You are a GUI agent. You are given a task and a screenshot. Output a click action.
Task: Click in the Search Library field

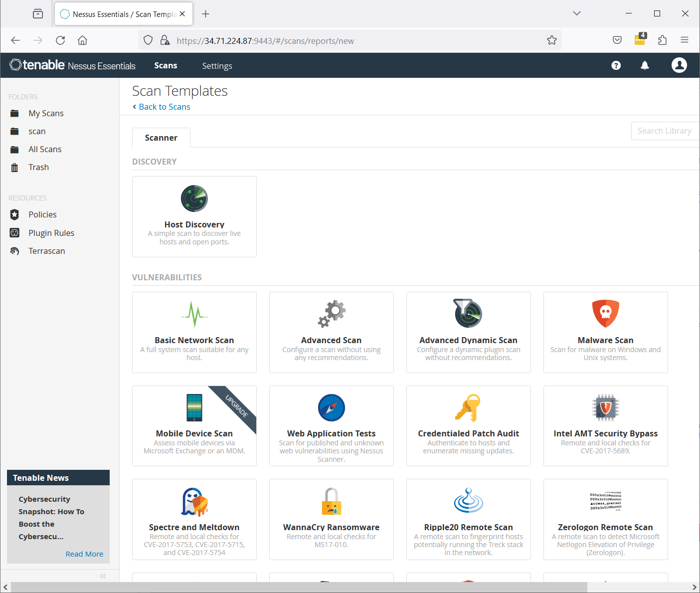click(x=664, y=131)
